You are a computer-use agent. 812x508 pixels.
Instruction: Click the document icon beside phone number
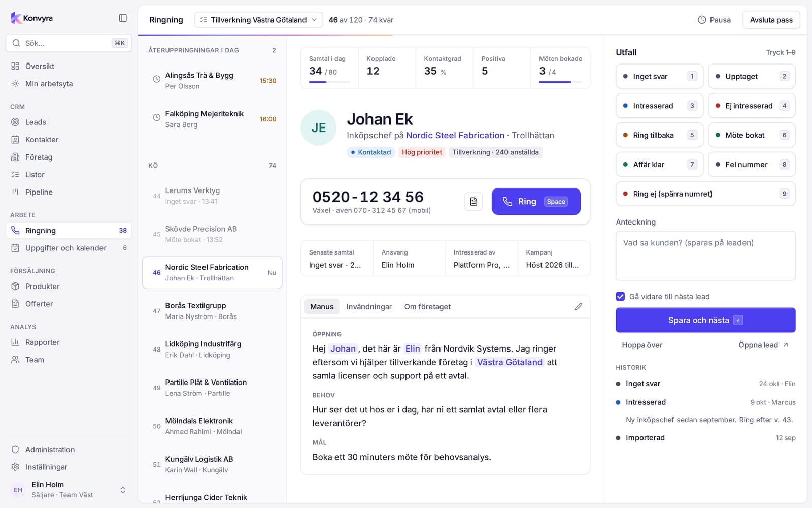(473, 202)
